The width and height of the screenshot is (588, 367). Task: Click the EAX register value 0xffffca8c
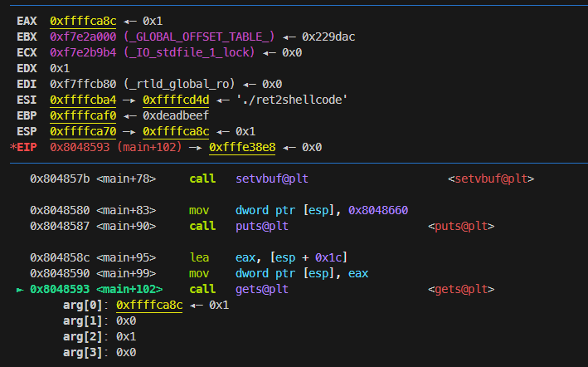pos(83,21)
